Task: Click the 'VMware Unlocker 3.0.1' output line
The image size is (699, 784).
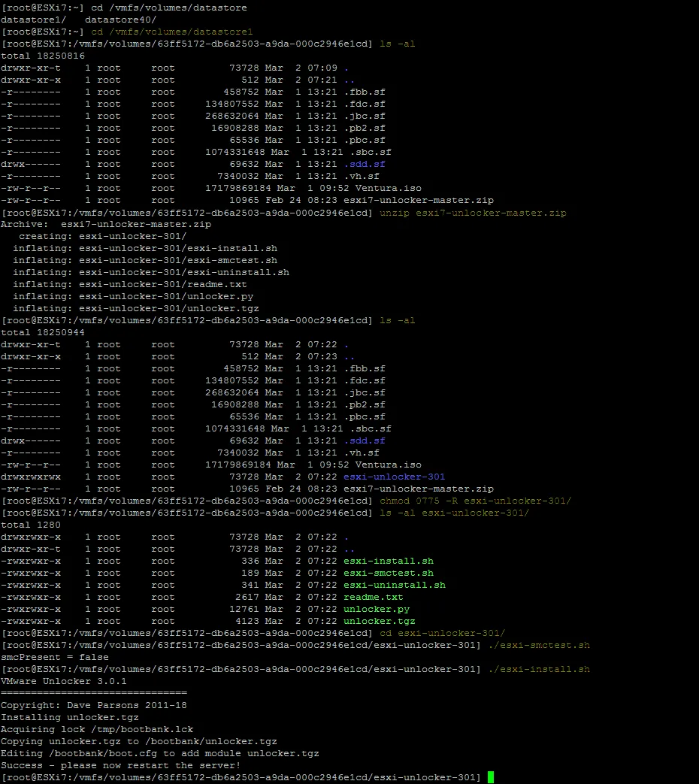Action: click(63, 681)
